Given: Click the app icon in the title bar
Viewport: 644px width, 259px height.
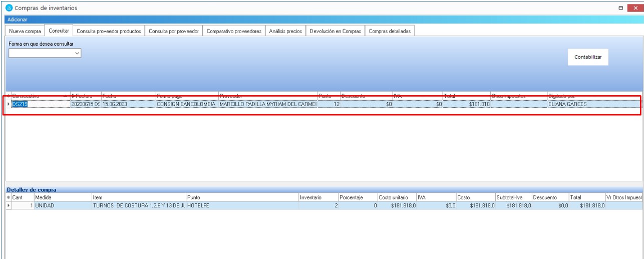Looking at the screenshot, I should coord(8,8).
